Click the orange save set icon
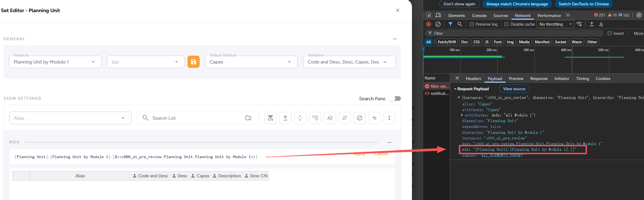The width and height of the screenshot is (644, 200). pyautogui.click(x=193, y=62)
